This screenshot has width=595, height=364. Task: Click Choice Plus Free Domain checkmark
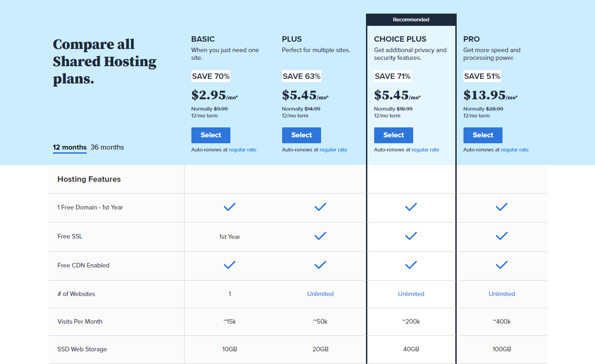pos(411,207)
